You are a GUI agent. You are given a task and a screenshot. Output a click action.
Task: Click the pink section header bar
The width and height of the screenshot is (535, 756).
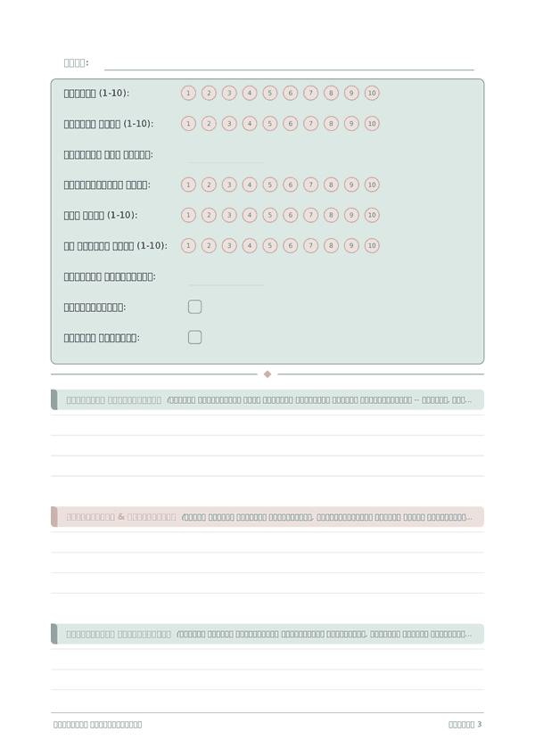coord(267,517)
